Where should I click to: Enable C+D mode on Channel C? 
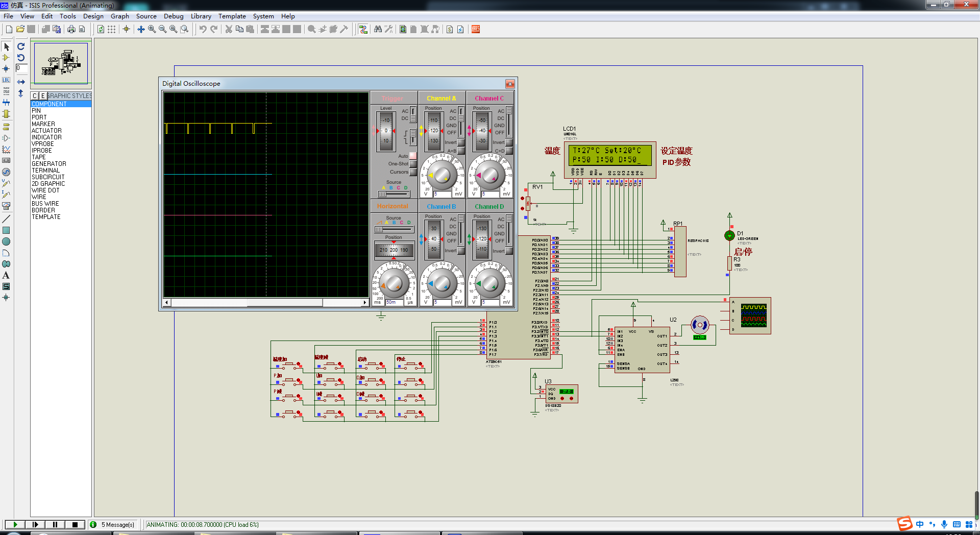pyautogui.click(x=509, y=151)
